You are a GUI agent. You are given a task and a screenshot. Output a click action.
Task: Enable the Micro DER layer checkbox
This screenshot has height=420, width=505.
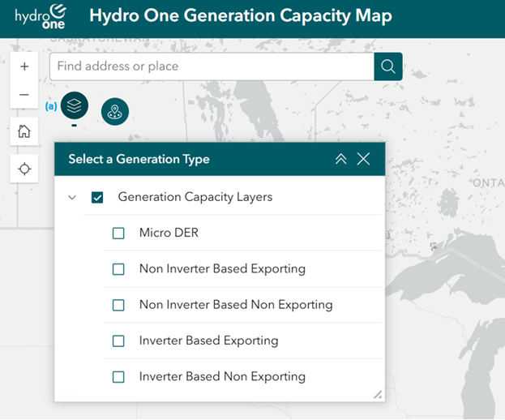pyautogui.click(x=118, y=234)
